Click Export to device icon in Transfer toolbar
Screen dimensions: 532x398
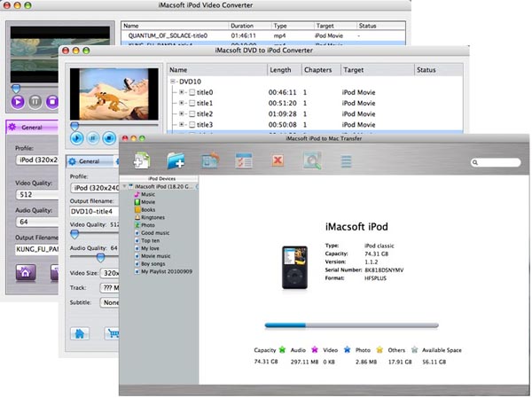[210, 160]
